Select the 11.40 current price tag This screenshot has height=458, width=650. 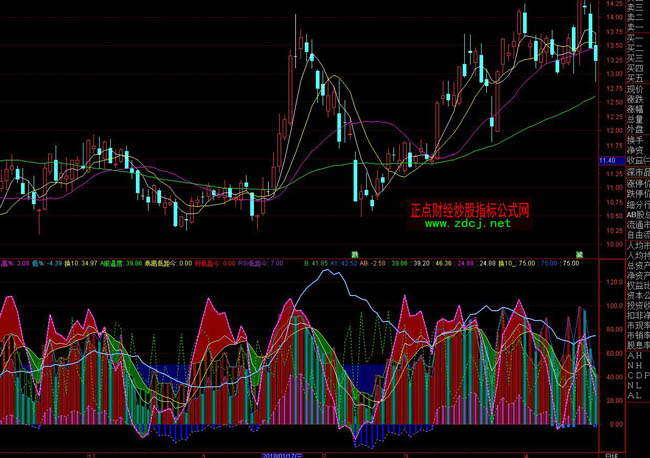click(x=607, y=161)
